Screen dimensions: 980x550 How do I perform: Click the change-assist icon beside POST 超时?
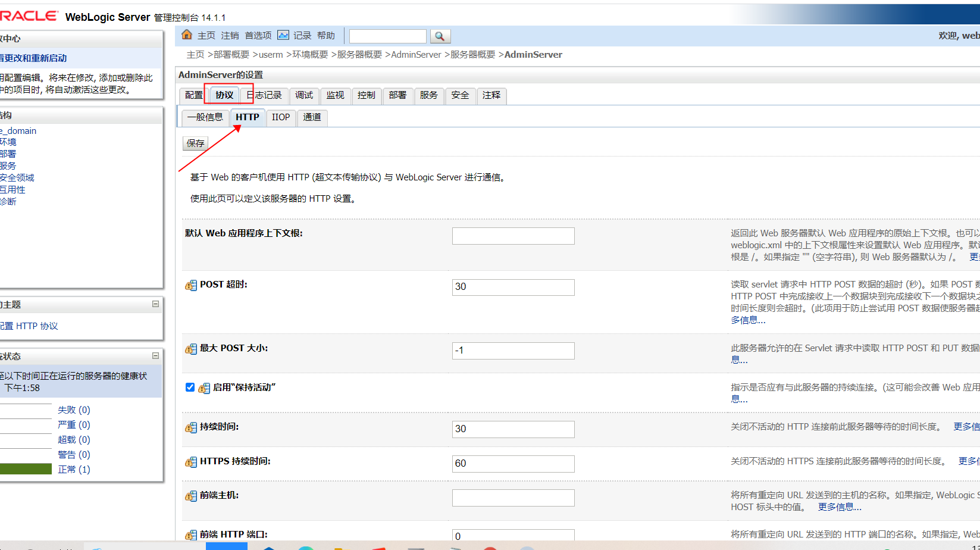point(190,285)
